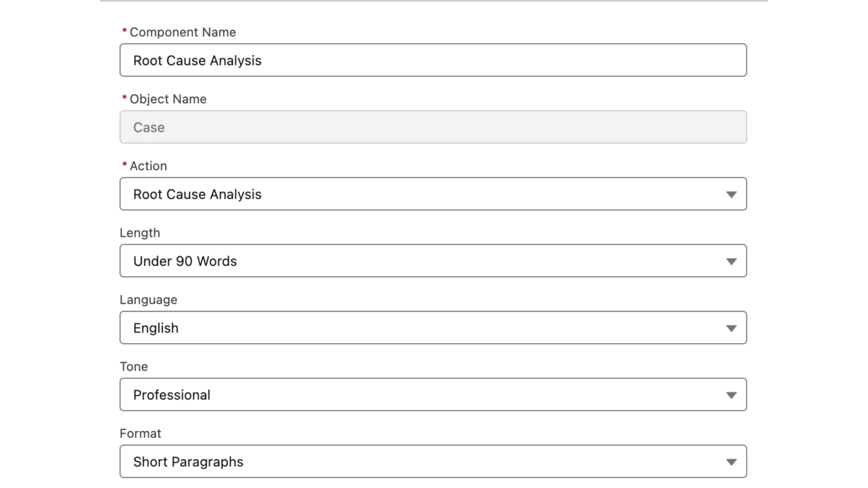Image resolution: width=868 pixels, height=488 pixels.
Task: Click the Format field label
Action: click(x=140, y=433)
